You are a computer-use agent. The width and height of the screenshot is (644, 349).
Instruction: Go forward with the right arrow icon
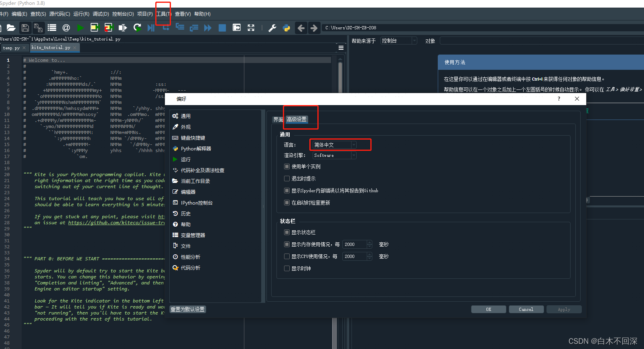point(314,28)
